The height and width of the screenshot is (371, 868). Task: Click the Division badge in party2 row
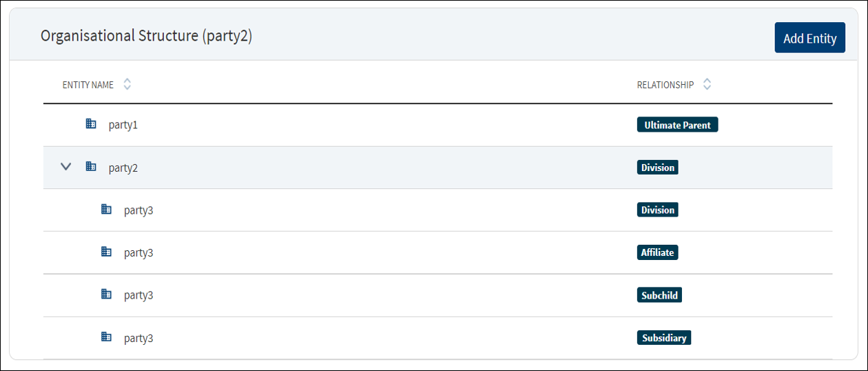tap(657, 167)
